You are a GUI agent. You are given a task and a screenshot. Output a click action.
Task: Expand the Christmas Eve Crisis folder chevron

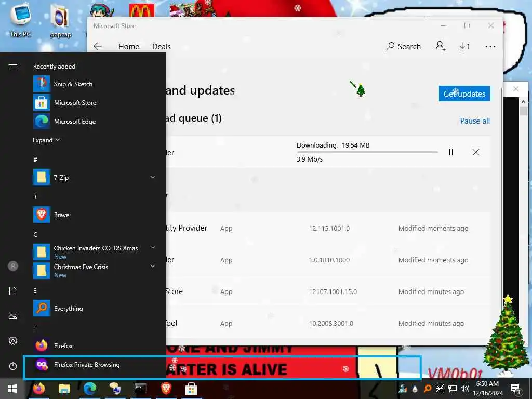coord(153,267)
